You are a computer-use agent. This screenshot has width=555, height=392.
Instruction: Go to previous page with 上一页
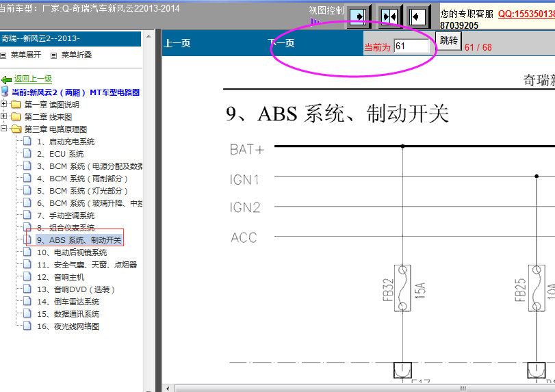pyautogui.click(x=177, y=43)
